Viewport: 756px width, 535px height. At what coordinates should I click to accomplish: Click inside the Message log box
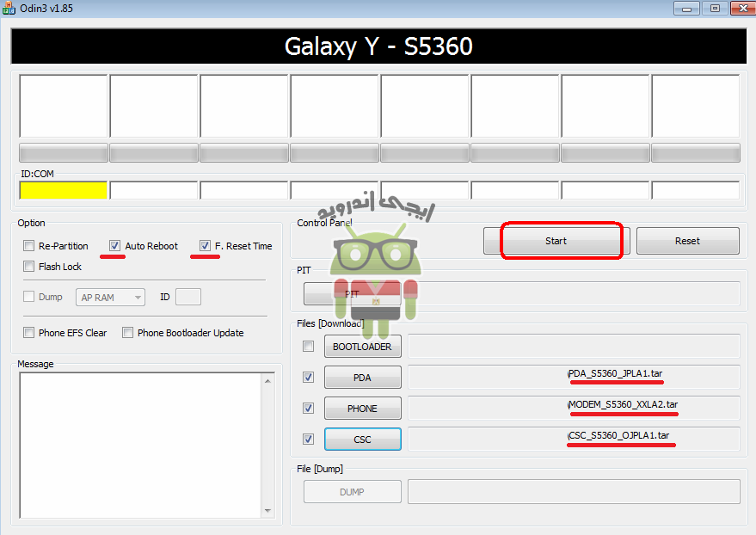141,446
